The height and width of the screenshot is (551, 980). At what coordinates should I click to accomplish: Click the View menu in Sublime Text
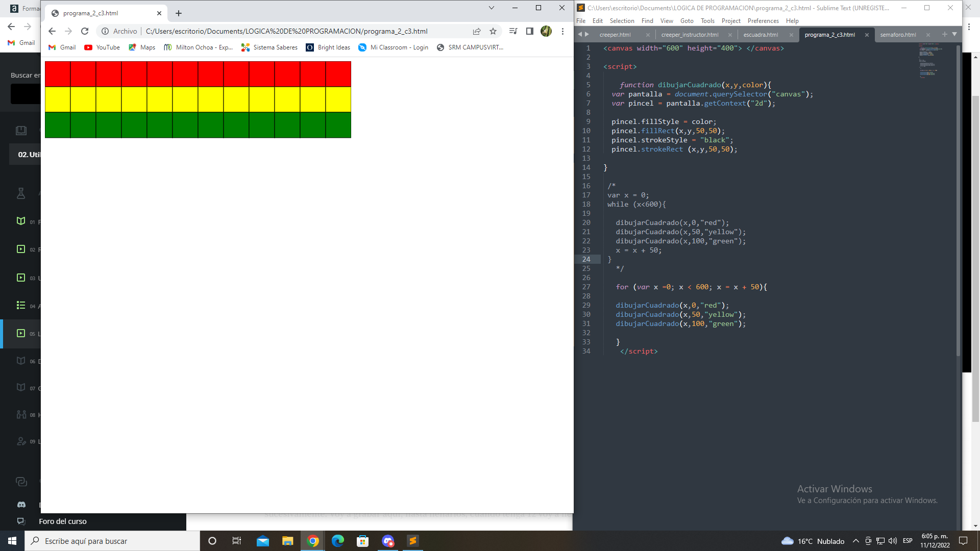coord(666,20)
